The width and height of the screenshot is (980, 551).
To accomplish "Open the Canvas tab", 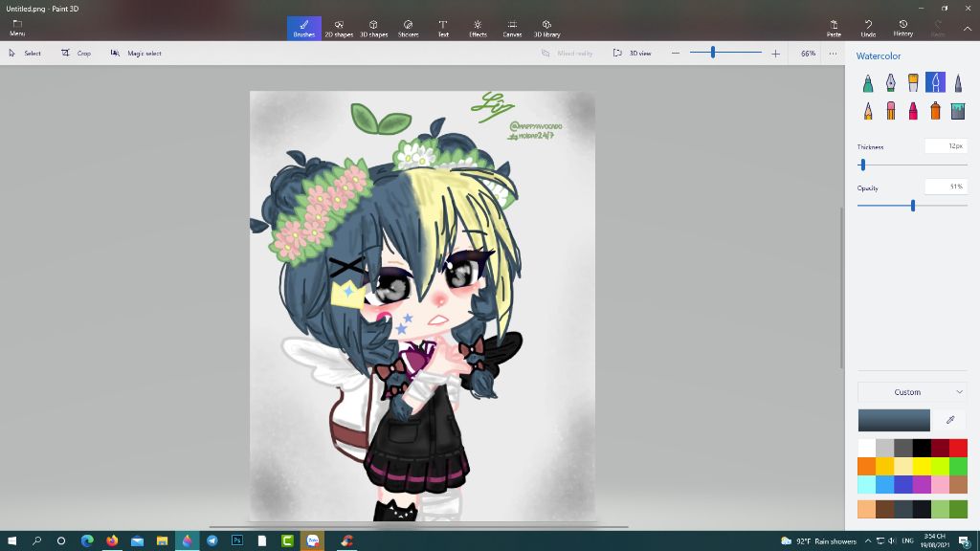I will coord(513,28).
